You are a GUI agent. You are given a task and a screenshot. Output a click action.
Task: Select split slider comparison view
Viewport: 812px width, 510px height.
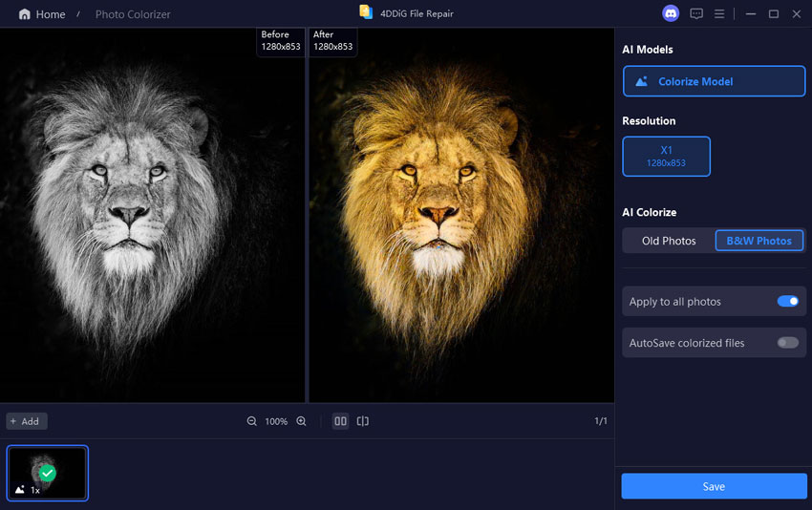point(362,421)
